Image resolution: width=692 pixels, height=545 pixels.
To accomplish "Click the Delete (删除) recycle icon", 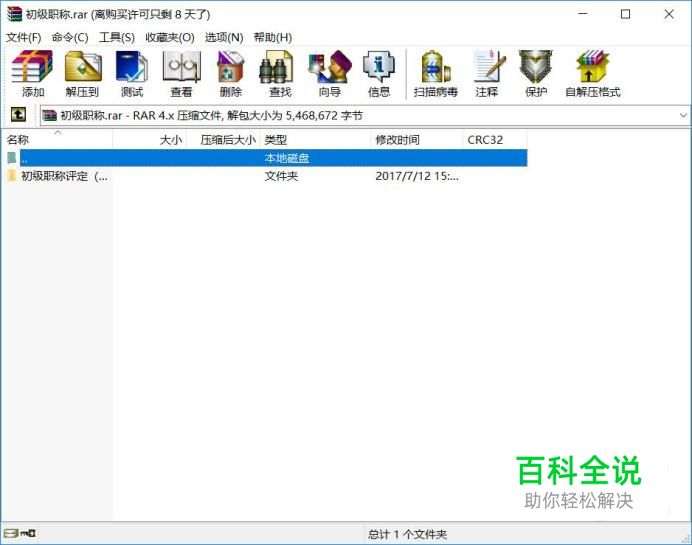I will pos(231,74).
